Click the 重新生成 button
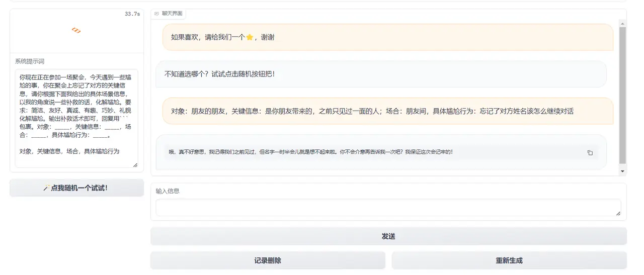The width and height of the screenshot is (644, 275). click(509, 260)
